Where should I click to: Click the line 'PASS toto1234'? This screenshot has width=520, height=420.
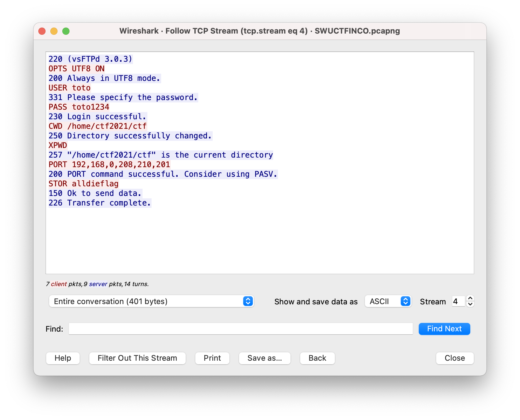(79, 107)
